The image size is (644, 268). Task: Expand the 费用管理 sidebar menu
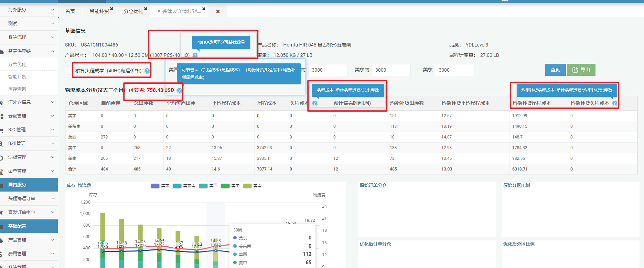click(29, 254)
